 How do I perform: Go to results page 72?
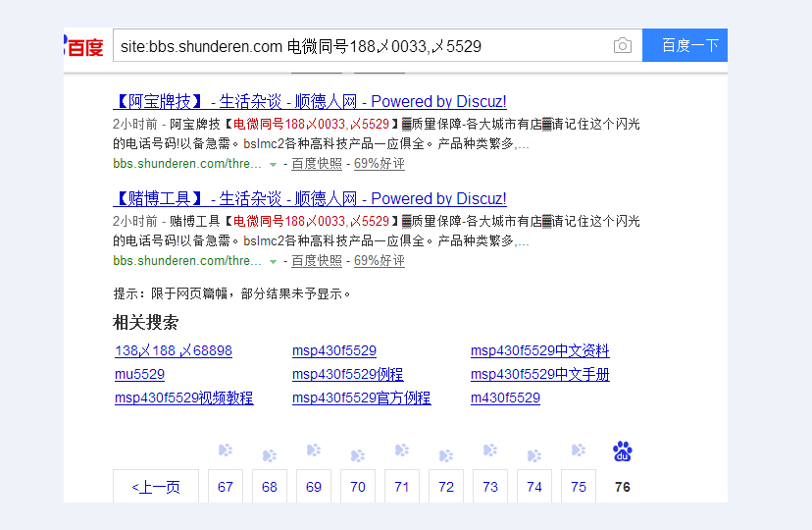click(446, 487)
